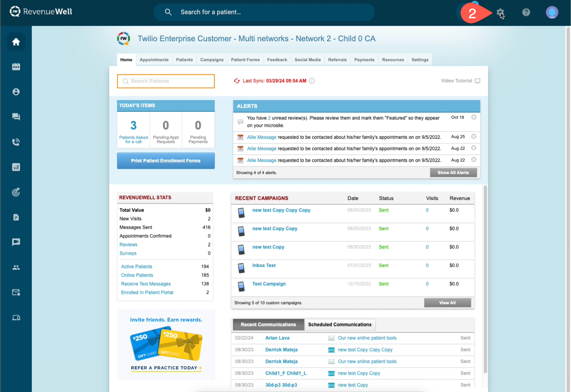
Task: Open the document forms icon in sidebar
Action: click(x=16, y=217)
